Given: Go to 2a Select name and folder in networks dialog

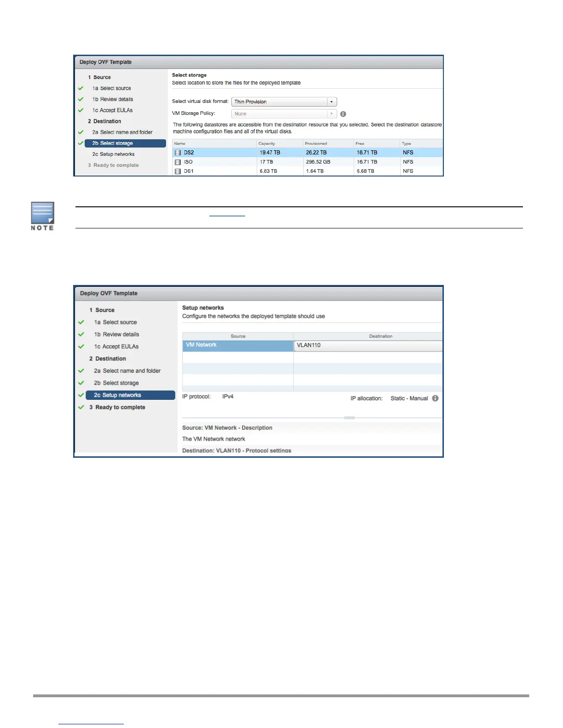Looking at the screenshot, I should pyautogui.click(x=127, y=371).
